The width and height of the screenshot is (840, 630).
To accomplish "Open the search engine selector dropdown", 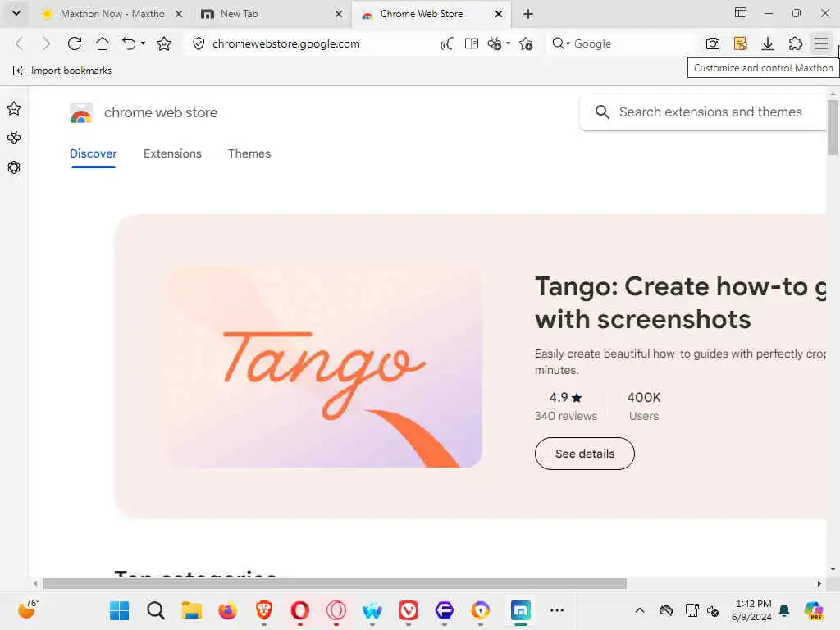I will 561,43.
